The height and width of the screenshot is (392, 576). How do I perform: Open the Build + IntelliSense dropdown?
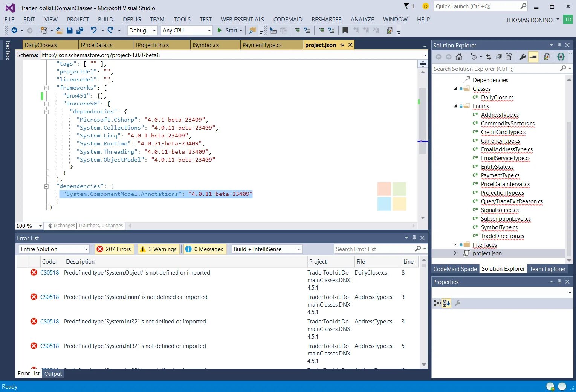click(x=267, y=249)
